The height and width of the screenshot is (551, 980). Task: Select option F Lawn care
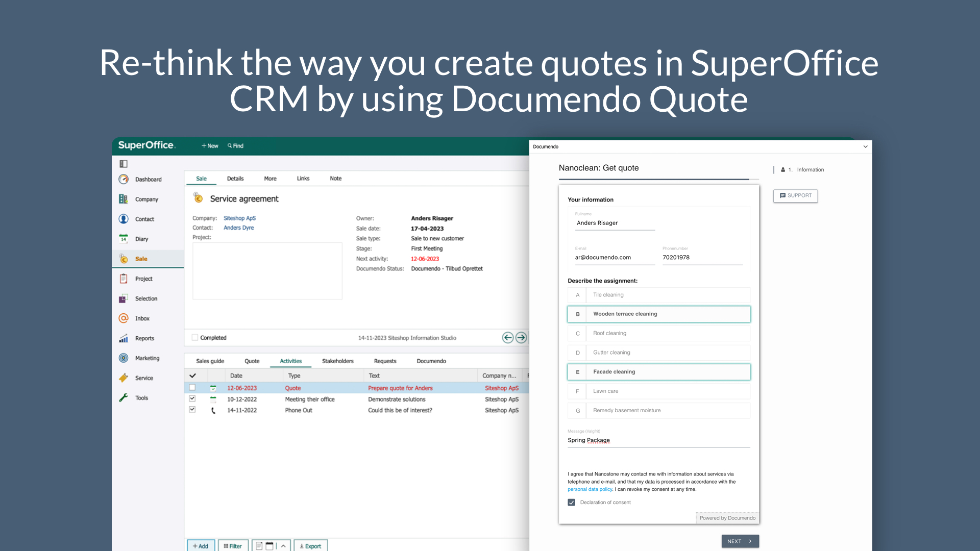pos(658,391)
